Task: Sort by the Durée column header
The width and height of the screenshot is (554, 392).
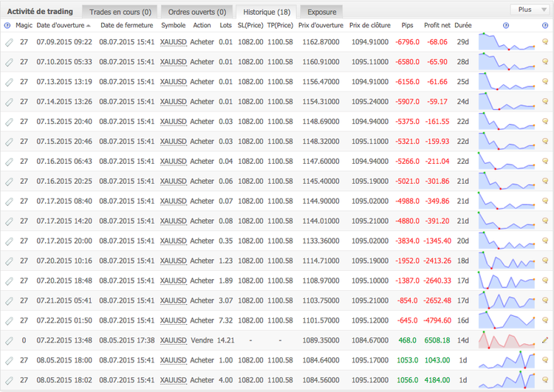Action: point(463,25)
